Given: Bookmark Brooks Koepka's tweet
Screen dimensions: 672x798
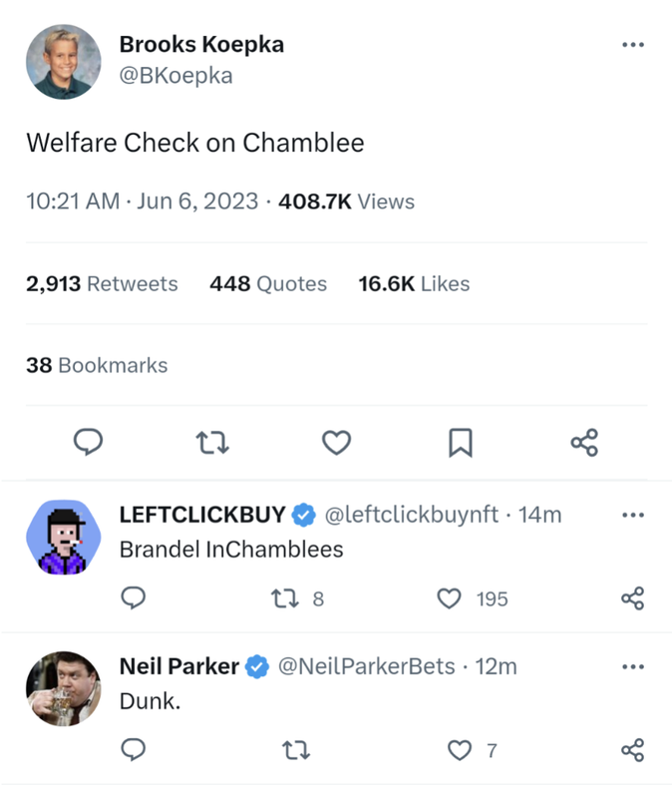Looking at the screenshot, I should (460, 442).
